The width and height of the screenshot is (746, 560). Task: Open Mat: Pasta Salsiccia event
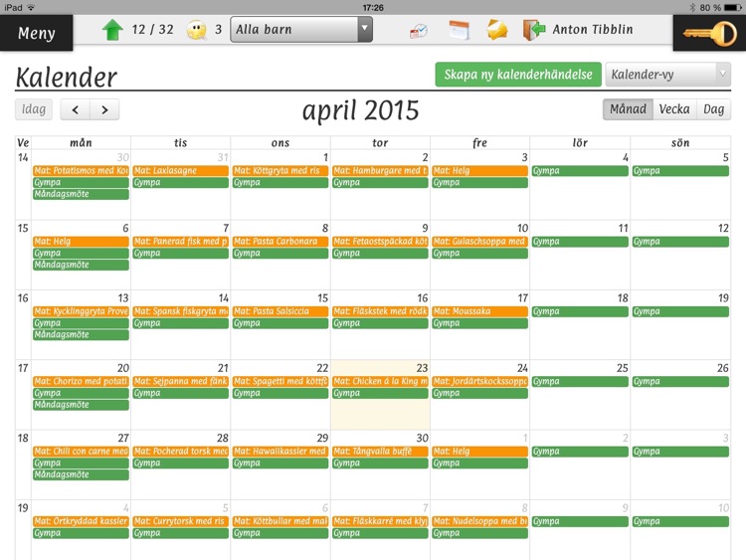click(280, 311)
